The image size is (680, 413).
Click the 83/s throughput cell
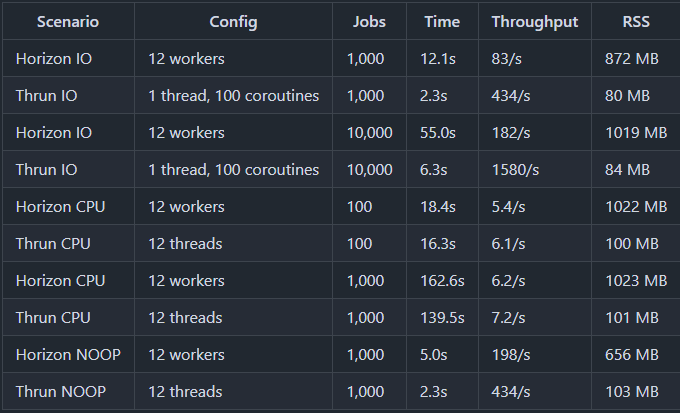(x=506, y=59)
